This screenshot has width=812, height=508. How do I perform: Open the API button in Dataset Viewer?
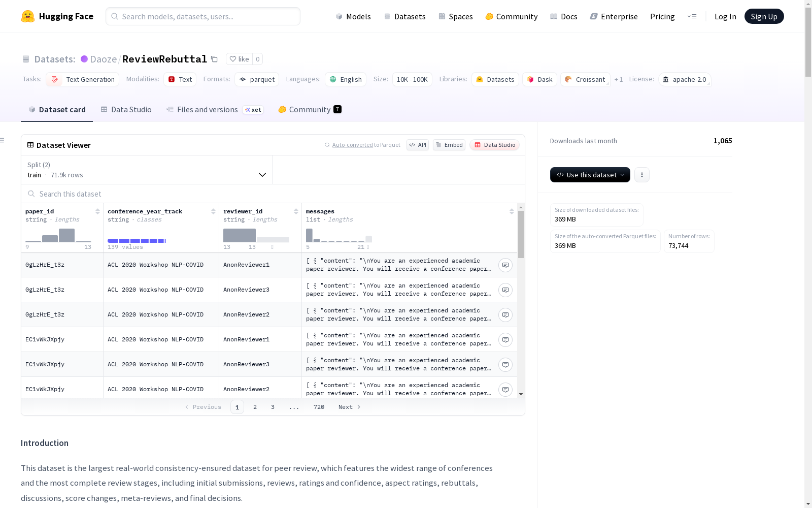tap(418, 145)
